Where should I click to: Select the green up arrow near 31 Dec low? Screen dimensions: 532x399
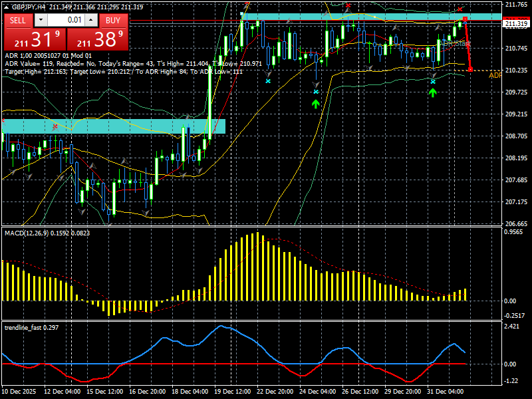coord(433,92)
